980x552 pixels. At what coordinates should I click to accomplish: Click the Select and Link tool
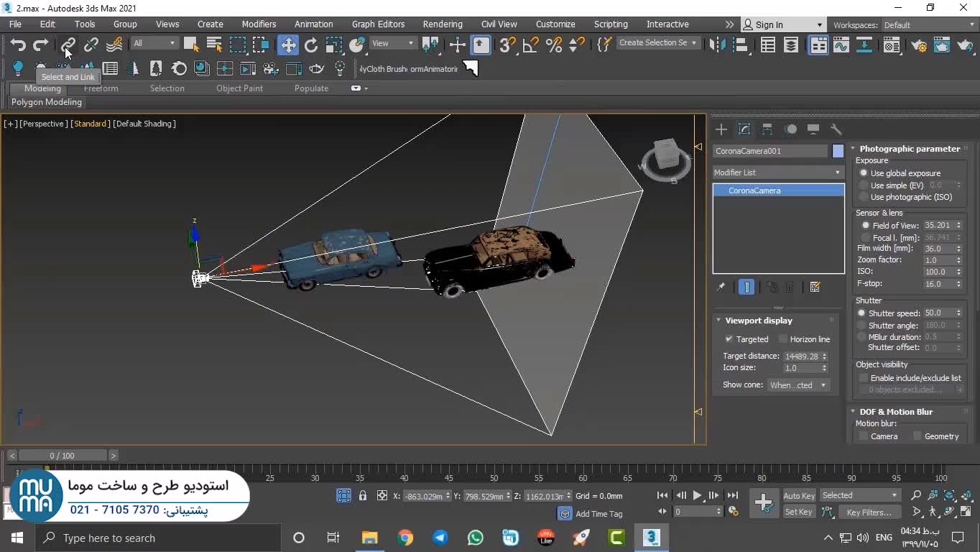[x=68, y=45]
